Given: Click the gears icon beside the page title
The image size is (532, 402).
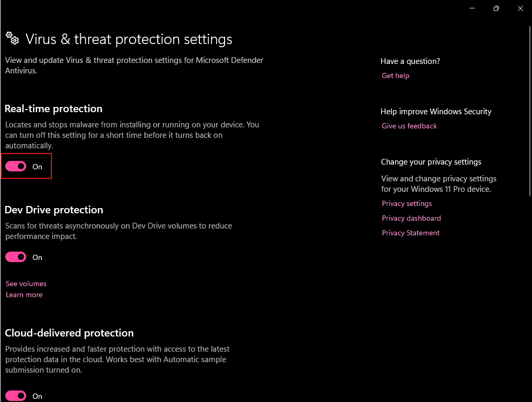Looking at the screenshot, I should tap(12, 38).
